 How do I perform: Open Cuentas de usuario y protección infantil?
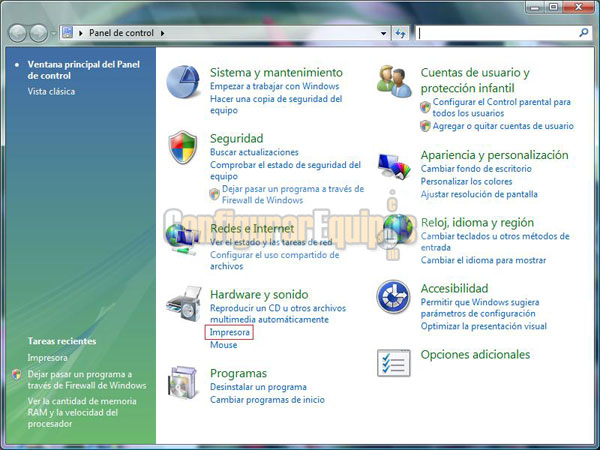click(475, 80)
